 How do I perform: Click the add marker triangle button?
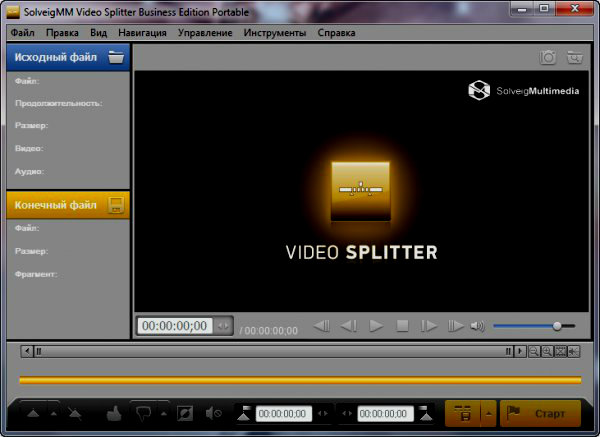(33, 413)
